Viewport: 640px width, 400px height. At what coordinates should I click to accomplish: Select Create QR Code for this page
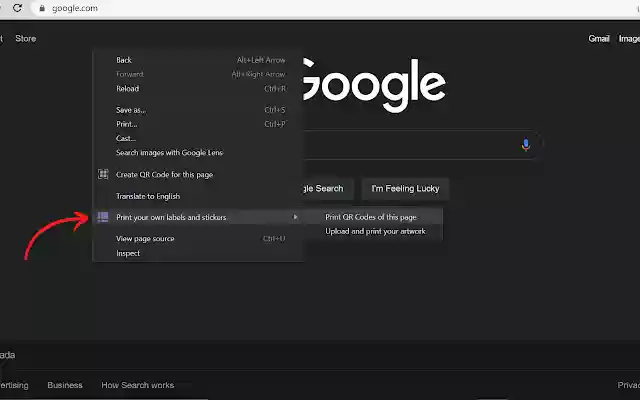pos(199,175)
